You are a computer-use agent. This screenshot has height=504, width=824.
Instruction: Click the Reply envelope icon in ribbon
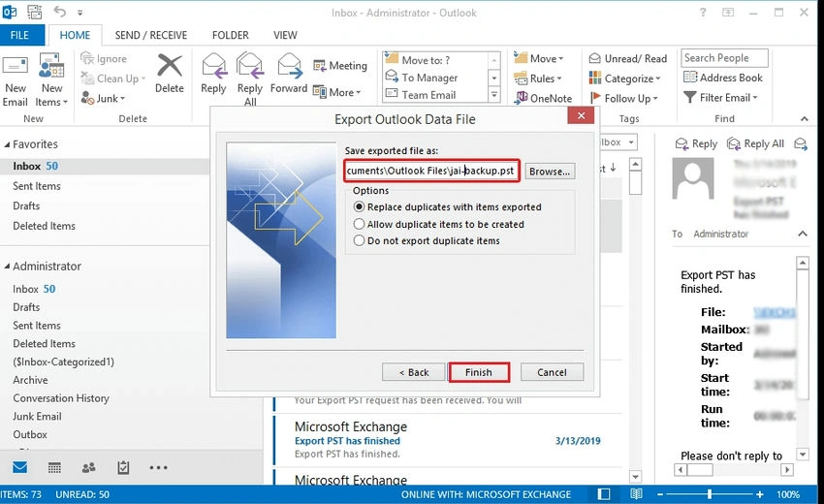click(213, 66)
